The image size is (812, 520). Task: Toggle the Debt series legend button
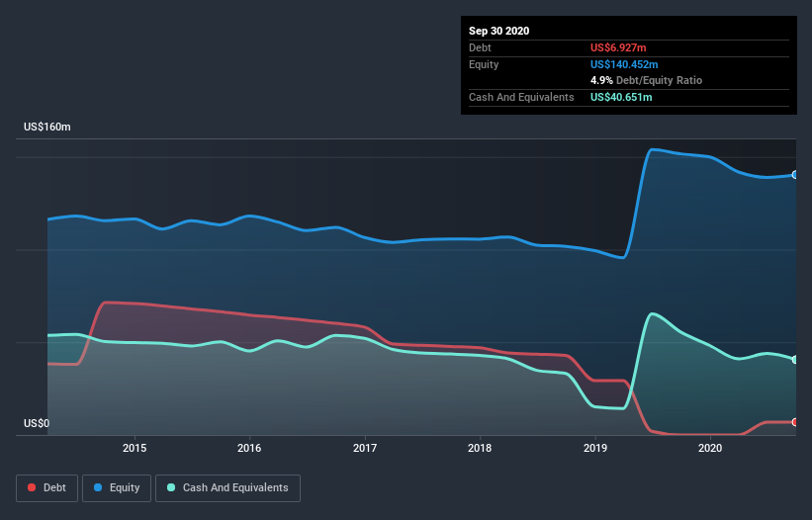(46, 488)
